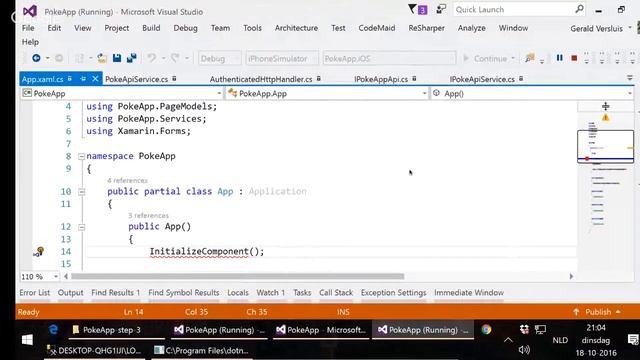
Task: Click the '4 references' CodeLens link
Action: coord(127,180)
